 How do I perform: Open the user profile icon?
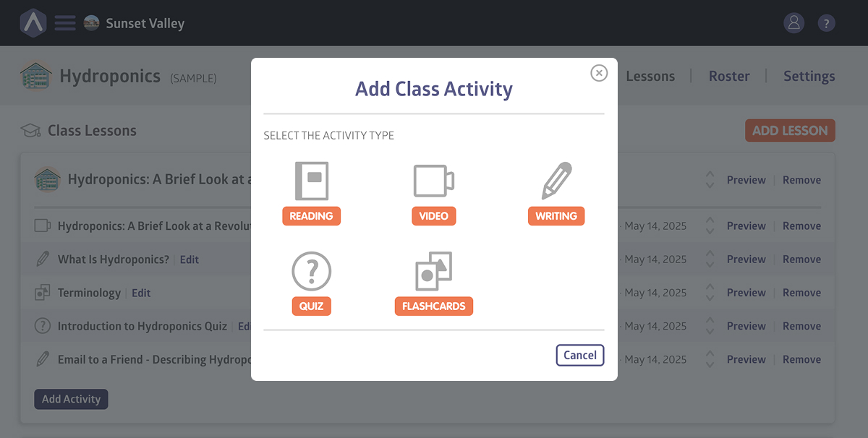793,22
